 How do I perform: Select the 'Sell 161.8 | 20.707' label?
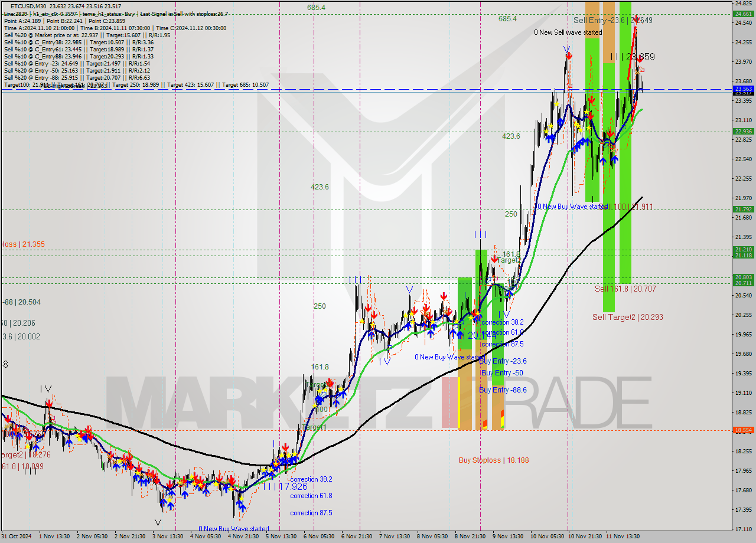click(x=625, y=289)
